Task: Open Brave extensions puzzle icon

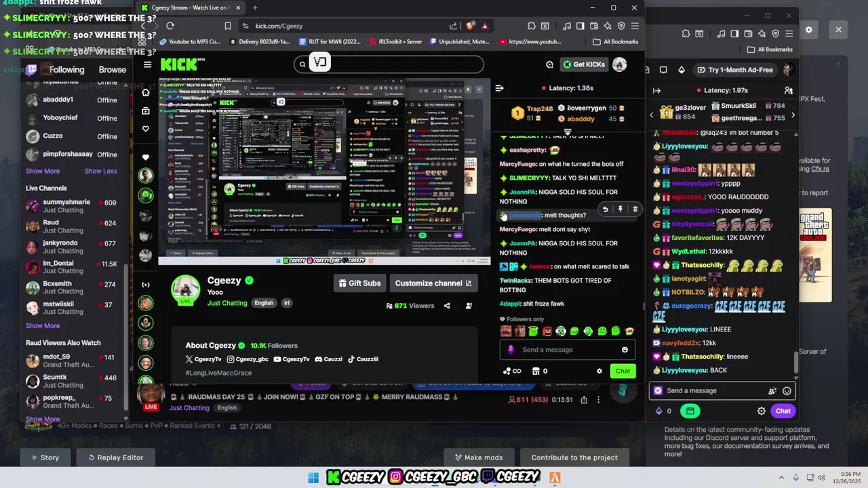Action: coord(532,26)
